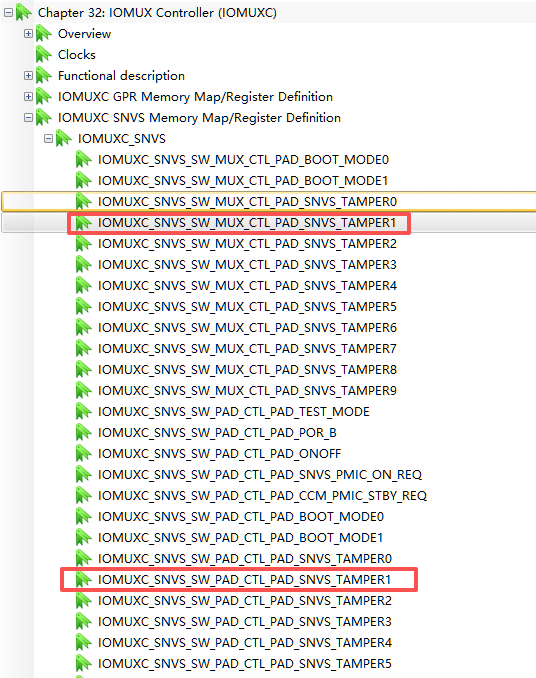This screenshot has width=536, height=678.
Task: Click bookmark icon of SW_MUX_CTL_PAD_SNVS_TAMPER2
Action: coord(83,243)
